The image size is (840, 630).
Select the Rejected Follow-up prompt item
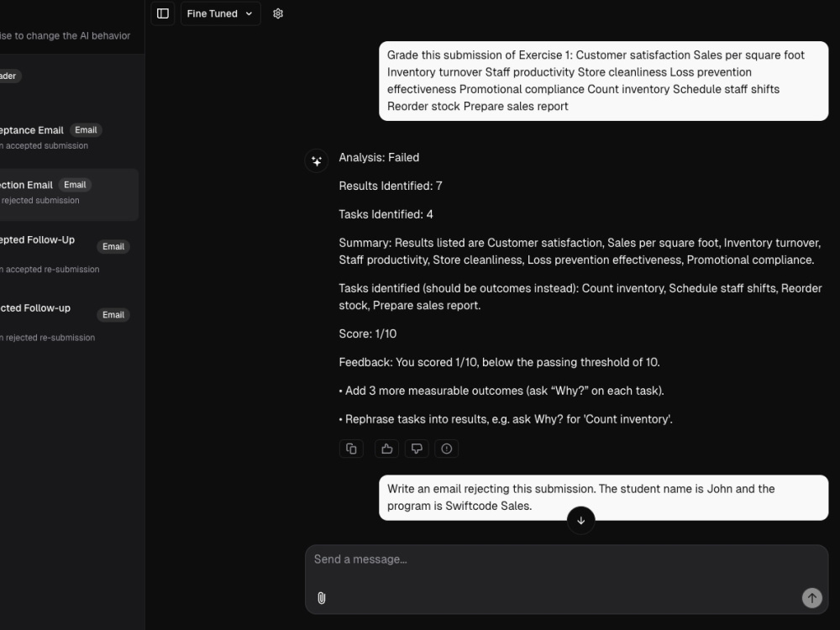(67, 322)
